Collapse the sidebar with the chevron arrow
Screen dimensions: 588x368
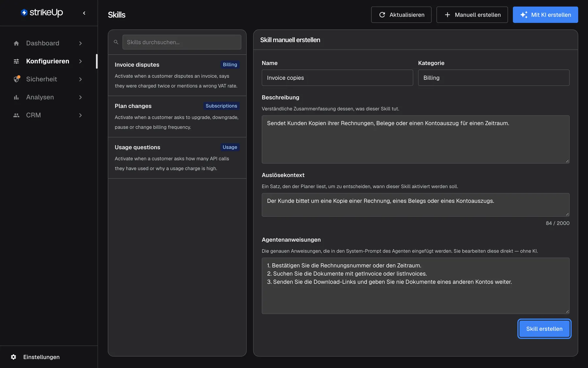pyautogui.click(x=84, y=13)
